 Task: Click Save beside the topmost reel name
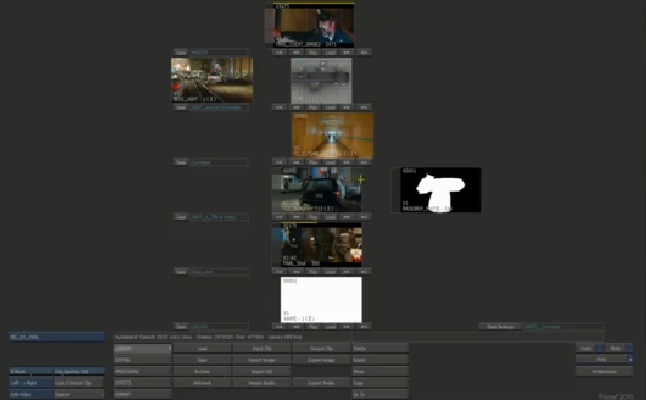[181, 52]
